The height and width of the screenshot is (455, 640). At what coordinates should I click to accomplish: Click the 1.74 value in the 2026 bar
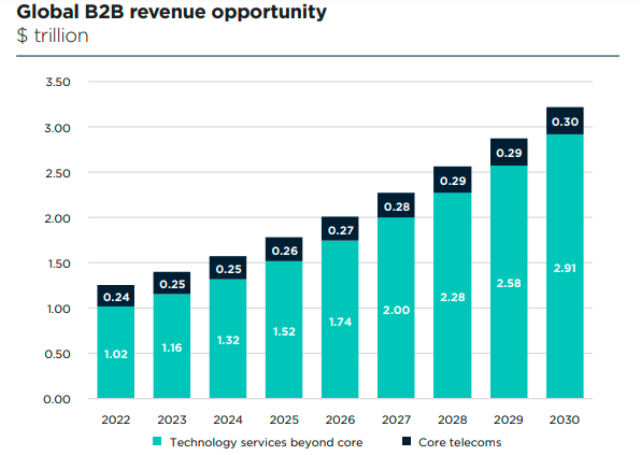pos(340,322)
